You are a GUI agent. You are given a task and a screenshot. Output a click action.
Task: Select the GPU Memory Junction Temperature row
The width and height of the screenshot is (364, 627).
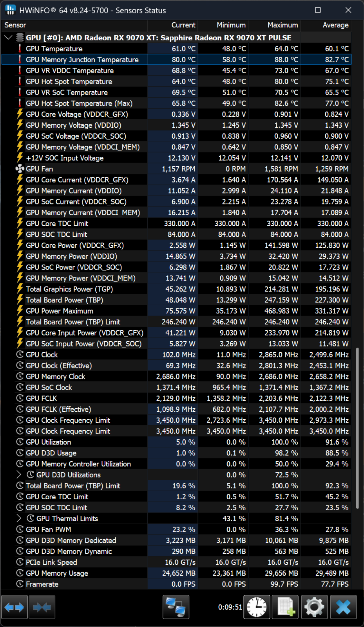coord(176,60)
